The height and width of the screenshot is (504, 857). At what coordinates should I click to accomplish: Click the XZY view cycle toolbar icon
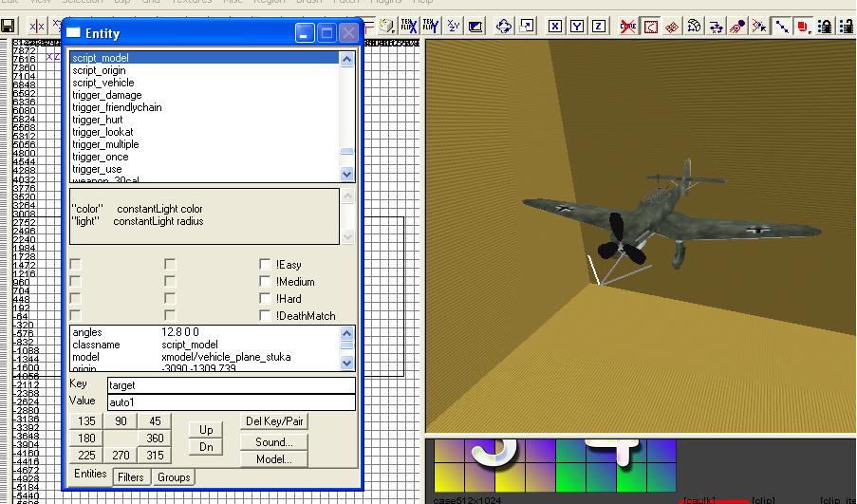(453, 26)
